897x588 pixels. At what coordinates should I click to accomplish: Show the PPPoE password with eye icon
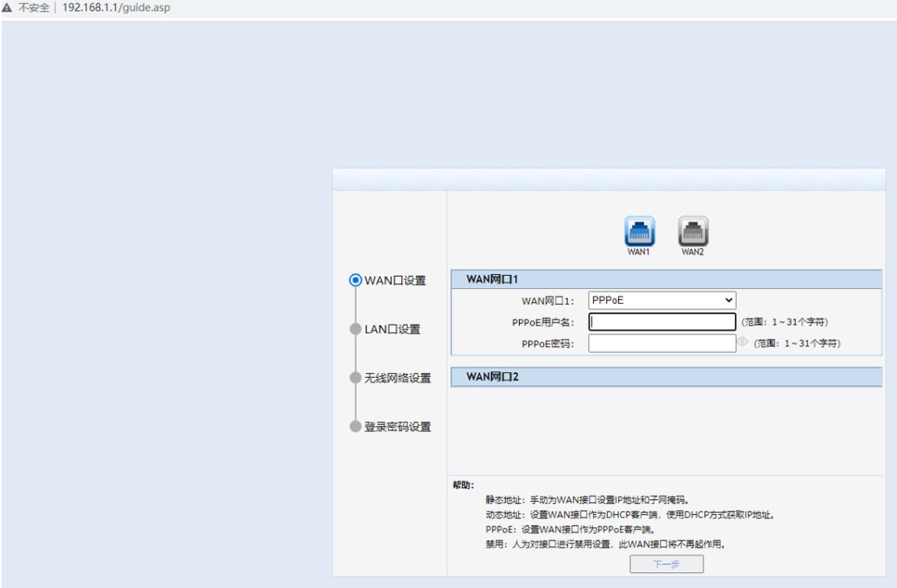point(743,342)
